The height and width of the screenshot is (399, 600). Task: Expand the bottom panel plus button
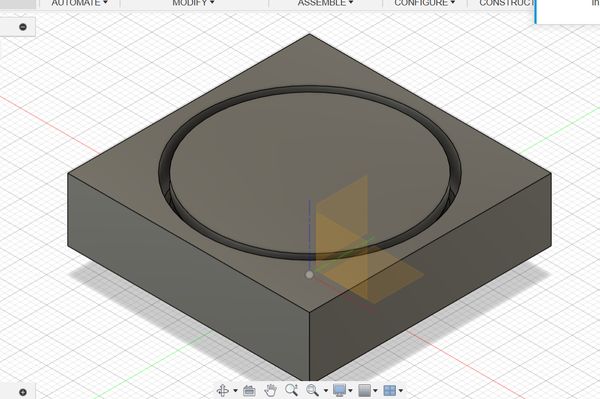click(23, 392)
